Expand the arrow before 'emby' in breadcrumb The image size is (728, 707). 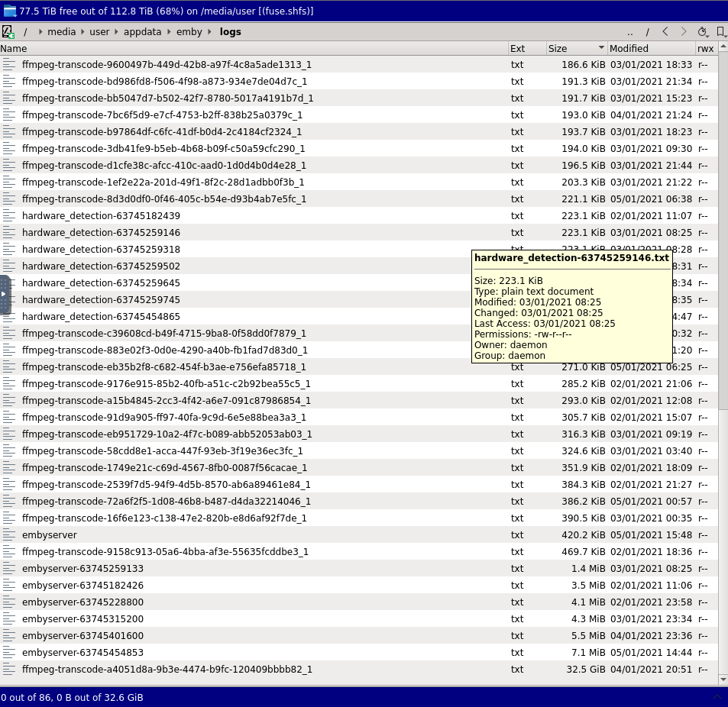coord(169,31)
